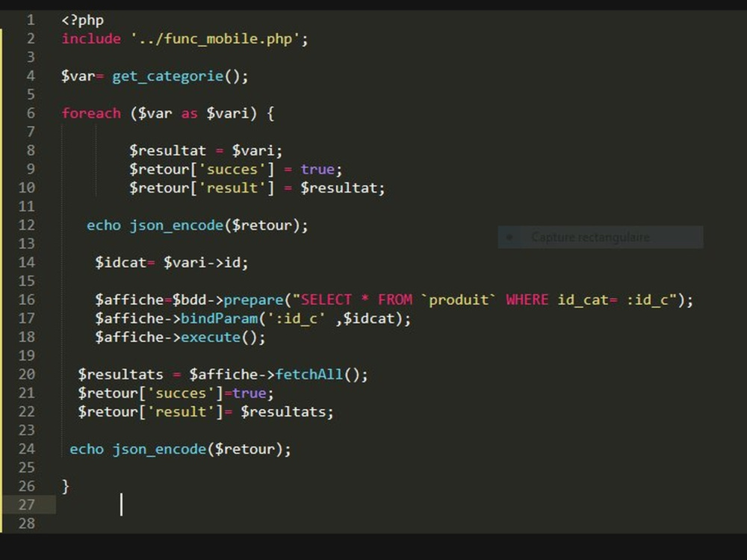Screen dimensions: 747x560
Task: Click the 'include' keyword on line 2
Action: coord(91,39)
